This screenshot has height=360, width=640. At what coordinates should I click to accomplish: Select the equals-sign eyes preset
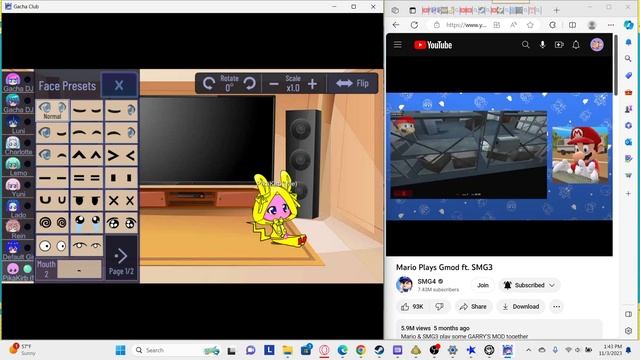click(87, 178)
